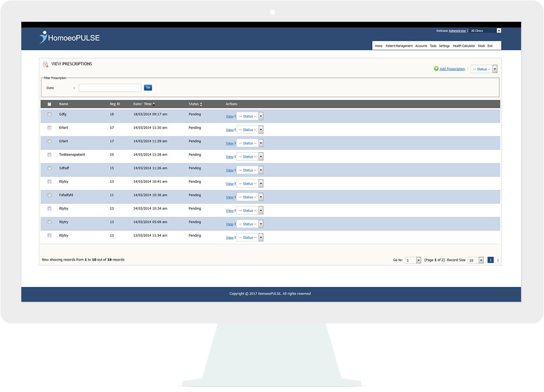
Task: Click the green Add Prescription plus icon
Action: tap(436, 69)
